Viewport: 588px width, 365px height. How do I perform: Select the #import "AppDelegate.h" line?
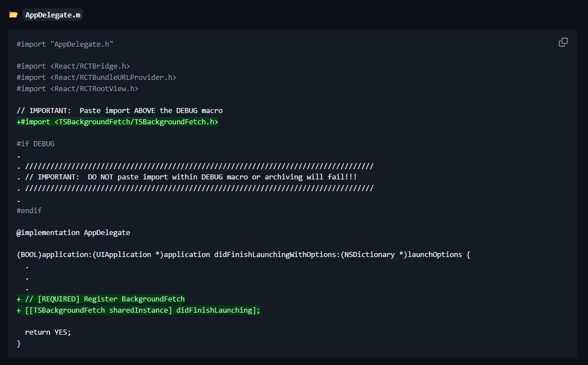pyautogui.click(x=65, y=44)
